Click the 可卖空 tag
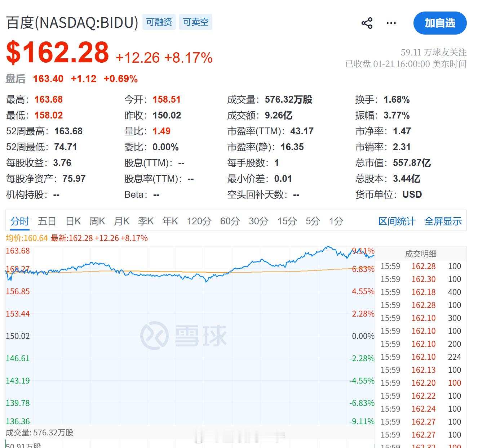Screen dimensions: 478x448 pos(196,22)
